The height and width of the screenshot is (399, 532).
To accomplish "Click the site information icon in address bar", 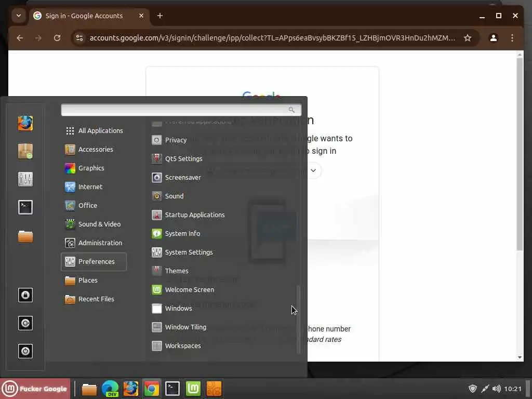I will tap(79, 38).
